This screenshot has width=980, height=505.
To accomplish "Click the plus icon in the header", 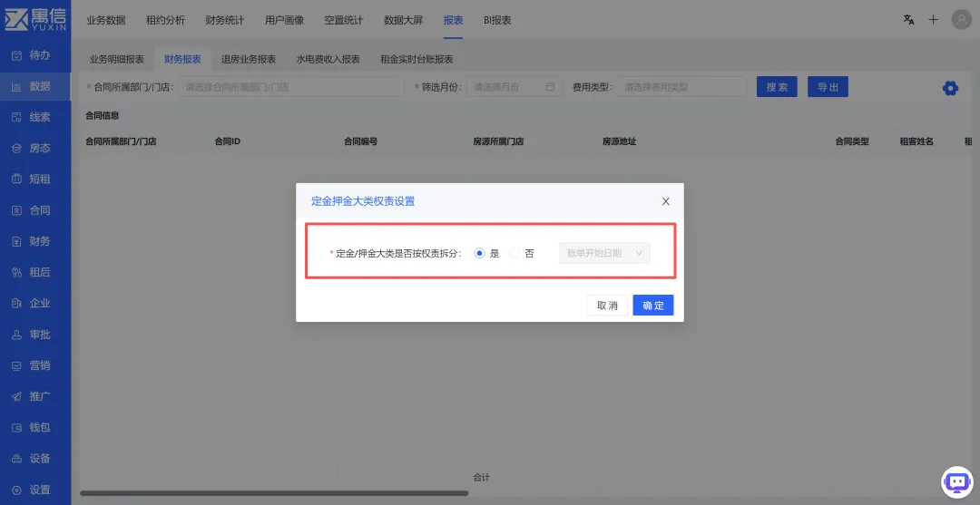I will coord(933,19).
